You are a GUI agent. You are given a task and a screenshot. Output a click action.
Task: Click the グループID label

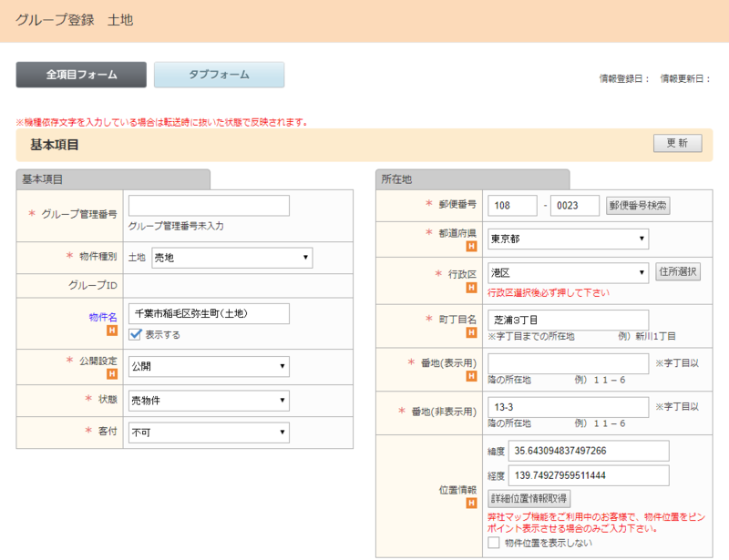tap(93, 285)
